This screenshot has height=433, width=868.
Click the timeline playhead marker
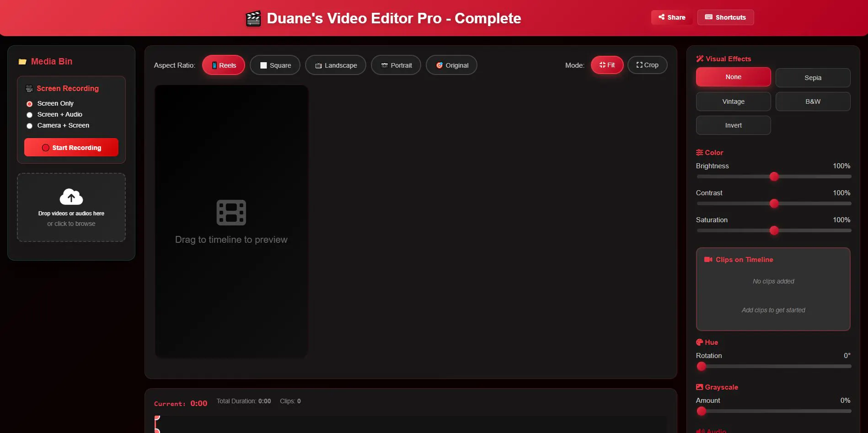(157, 424)
